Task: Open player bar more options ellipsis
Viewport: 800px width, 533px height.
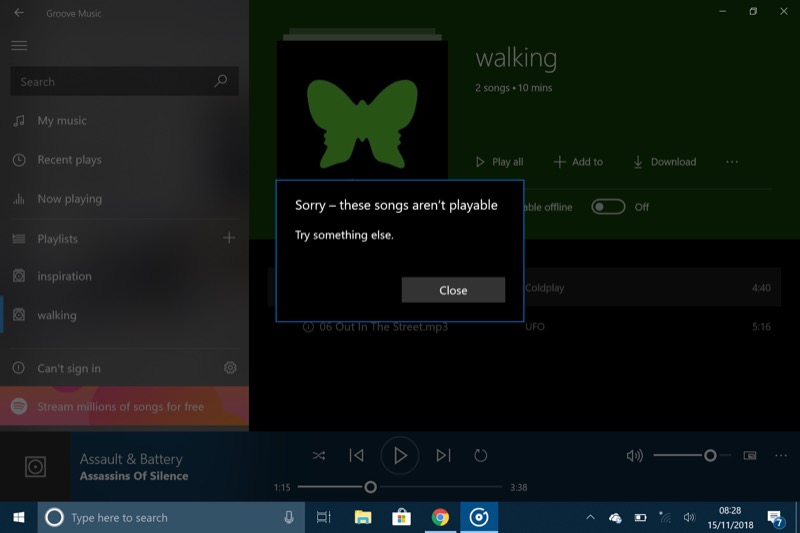Action: point(781,455)
